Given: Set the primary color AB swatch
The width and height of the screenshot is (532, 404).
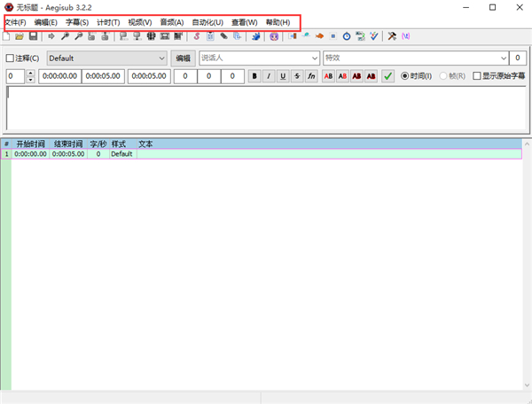Looking at the screenshot, I should click(x=328, y=76).
